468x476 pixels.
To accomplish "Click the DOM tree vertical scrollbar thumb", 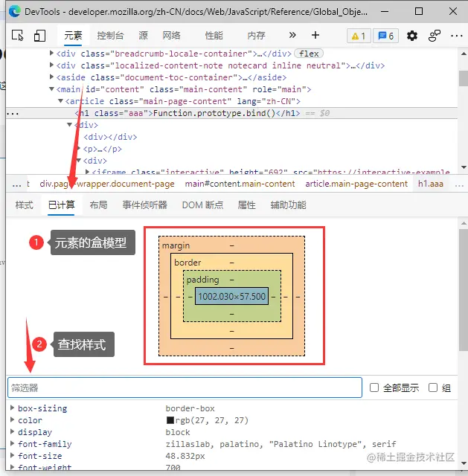I will click(x=463, y=78).
